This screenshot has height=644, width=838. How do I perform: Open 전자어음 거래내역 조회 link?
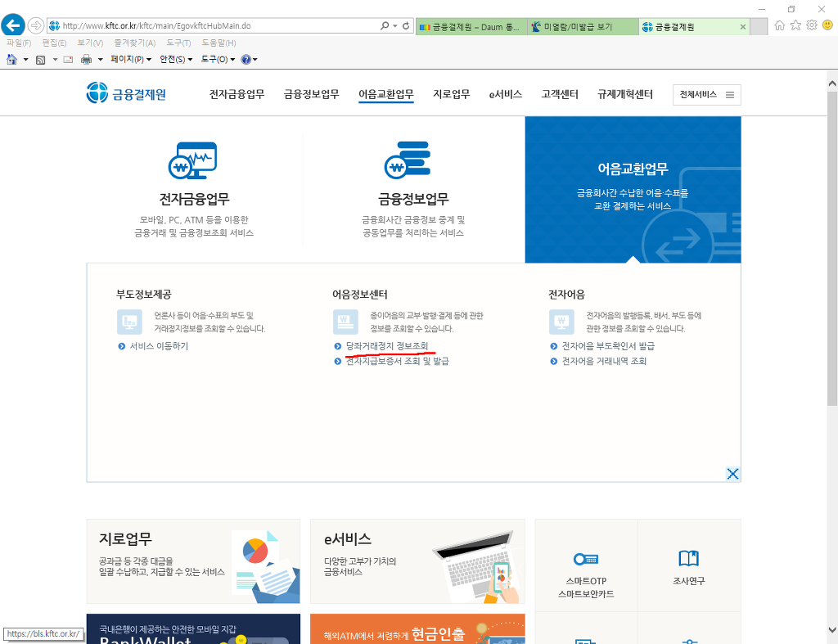pyautogui.click(x=604, y=362)
